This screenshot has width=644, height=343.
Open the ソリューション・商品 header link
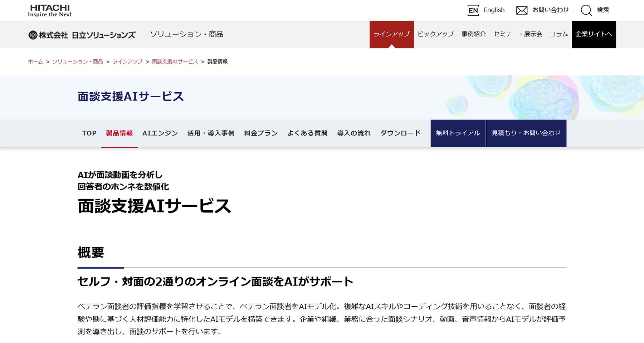[x=186, y=34]
